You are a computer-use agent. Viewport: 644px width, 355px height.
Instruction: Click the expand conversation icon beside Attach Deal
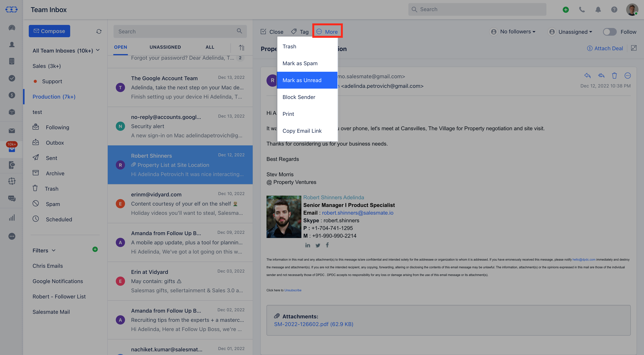(634, 48)
